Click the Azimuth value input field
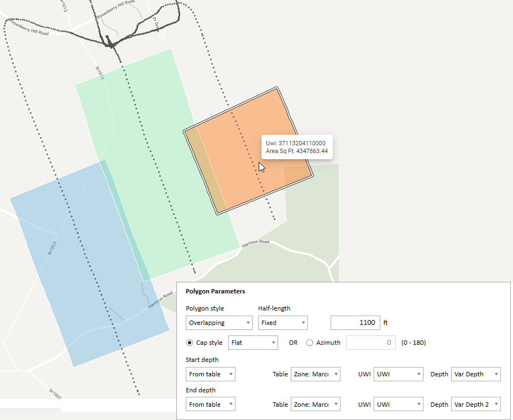This screenshot has width=513, height=420. coord(371,343)
